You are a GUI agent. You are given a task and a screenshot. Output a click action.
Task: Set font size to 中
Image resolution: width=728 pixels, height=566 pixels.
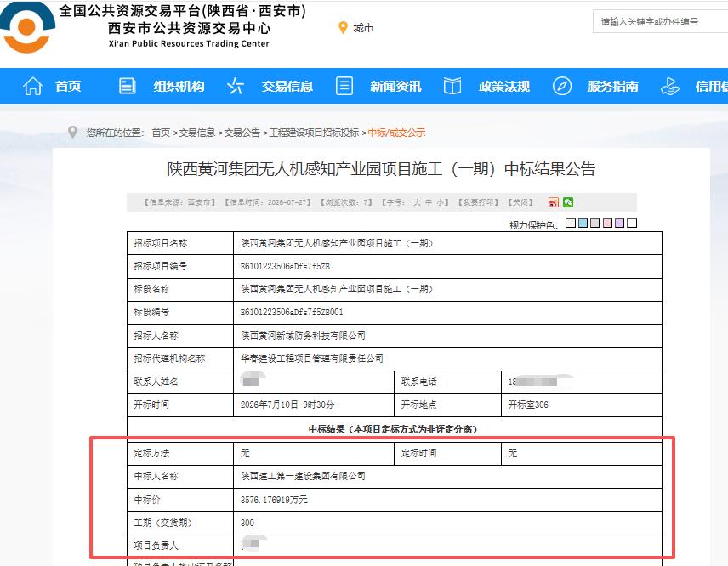pyautogui.click(x=429, y=202)
